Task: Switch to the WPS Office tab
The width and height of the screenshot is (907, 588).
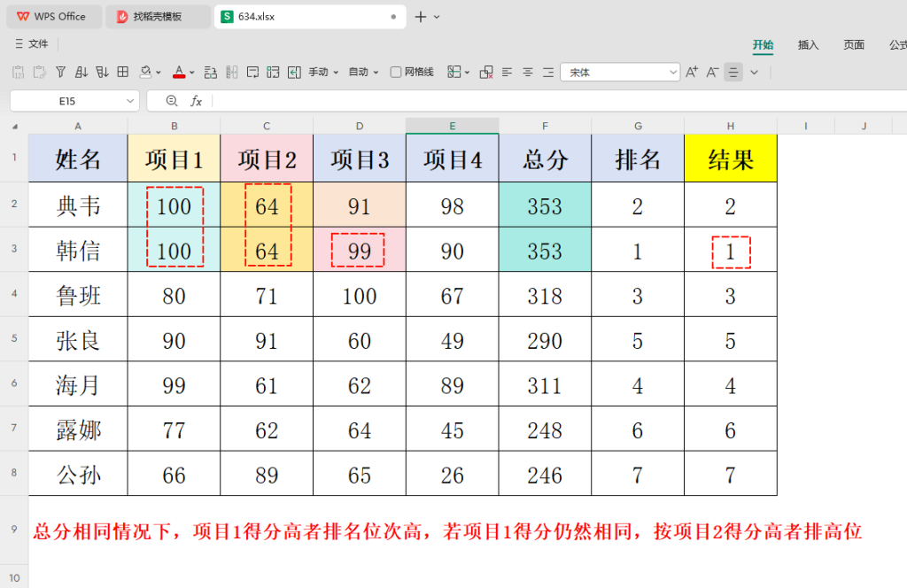Action: 54,17
